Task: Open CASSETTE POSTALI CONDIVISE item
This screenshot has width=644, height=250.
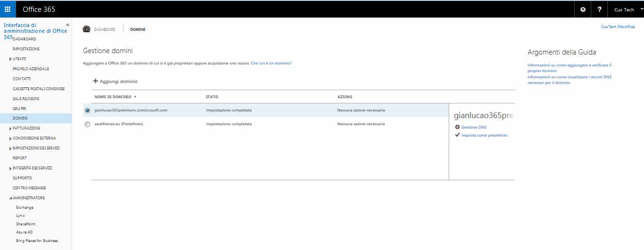Action: pyautogui.click(x=39, y=89)
